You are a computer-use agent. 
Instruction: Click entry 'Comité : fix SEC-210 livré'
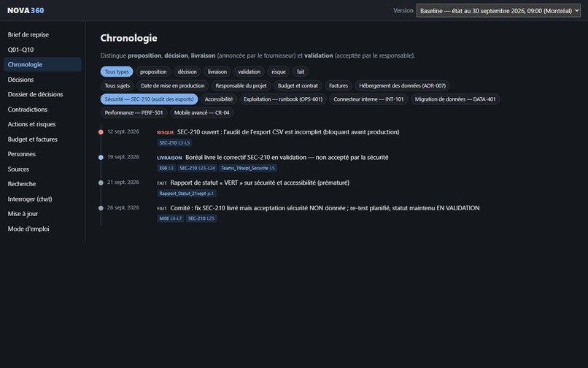(325, 208)
